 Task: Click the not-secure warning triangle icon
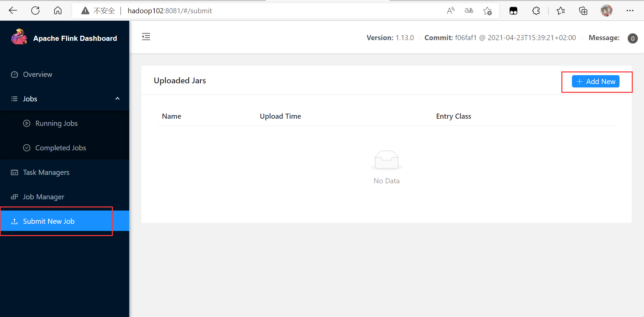pos(85,11)
